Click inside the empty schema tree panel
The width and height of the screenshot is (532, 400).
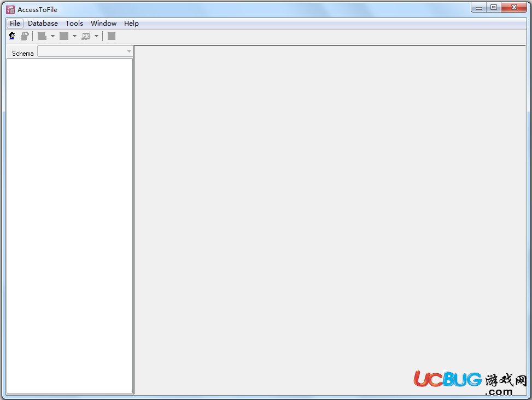[x=69, y=226]
